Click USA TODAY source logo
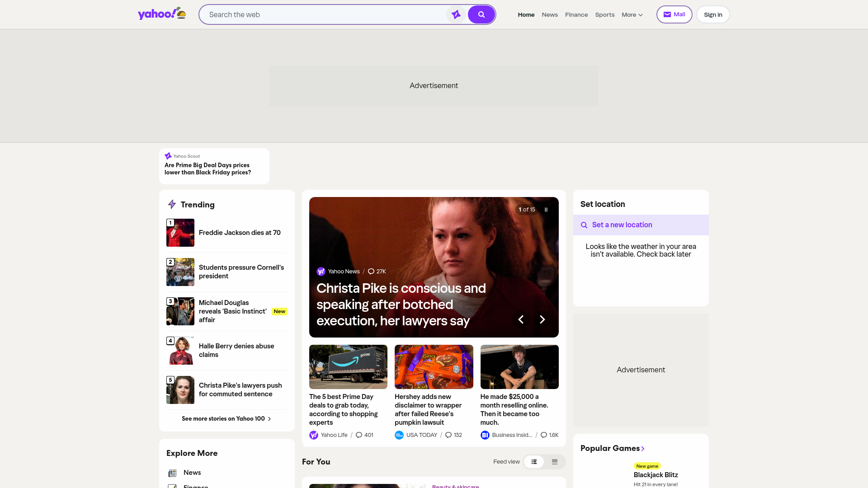The width and height of the screenshot is (868, 488). pos(399,435)
